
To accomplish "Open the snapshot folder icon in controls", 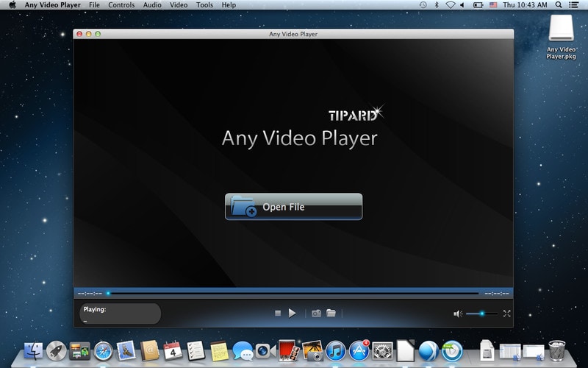I will point(331,313).
